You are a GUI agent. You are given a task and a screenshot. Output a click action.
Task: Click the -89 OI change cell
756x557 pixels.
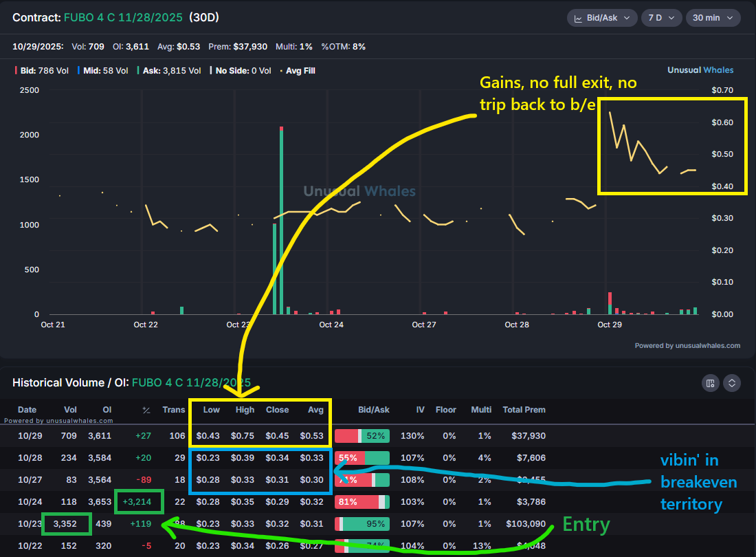144,480
